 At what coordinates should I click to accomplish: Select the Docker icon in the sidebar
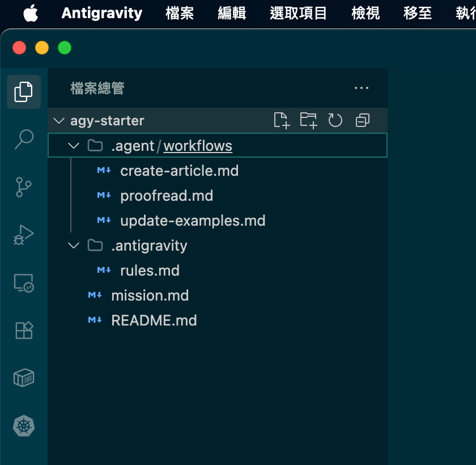[x=23, y=377]
